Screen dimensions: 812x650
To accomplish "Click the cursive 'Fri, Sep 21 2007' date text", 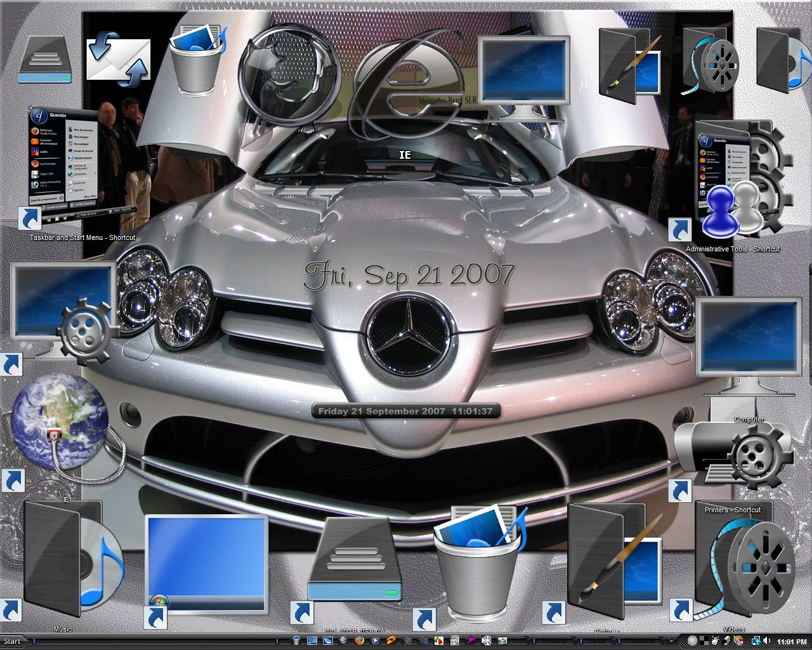I will point(409,275).
